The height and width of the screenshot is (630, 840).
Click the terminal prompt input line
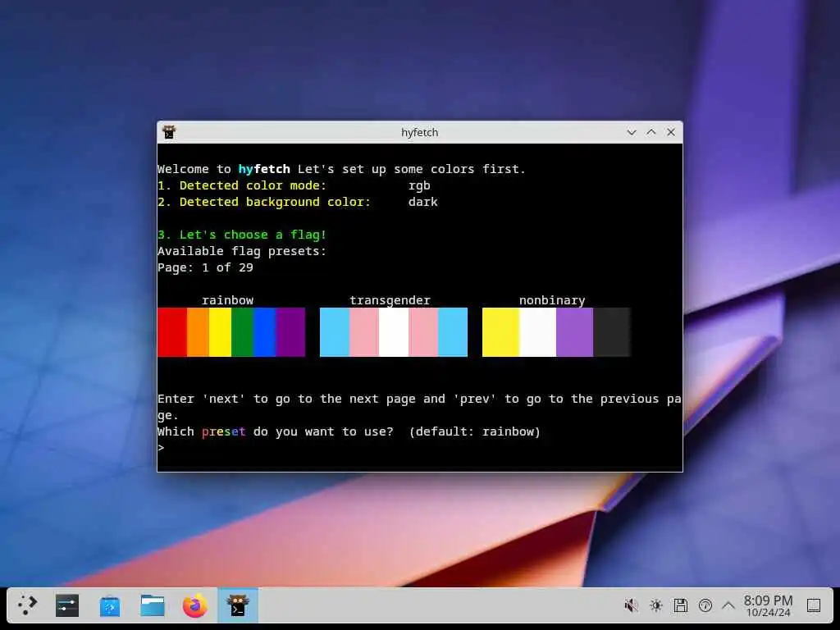[419, 448]
